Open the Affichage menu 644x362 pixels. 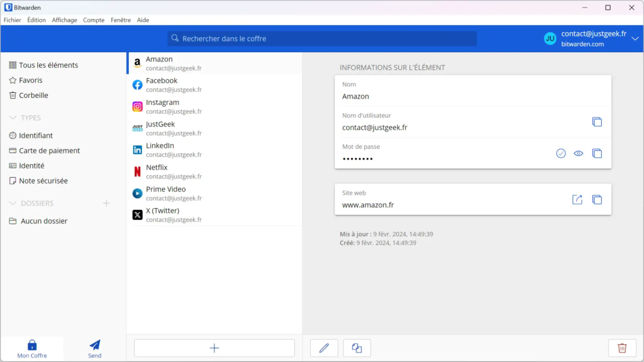[64, 19]
